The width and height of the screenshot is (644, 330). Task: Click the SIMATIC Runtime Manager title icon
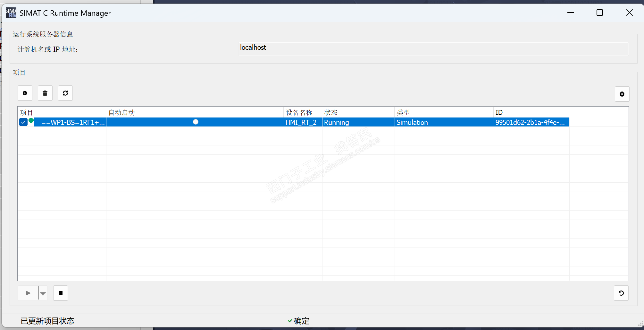[x=11, y=13]
